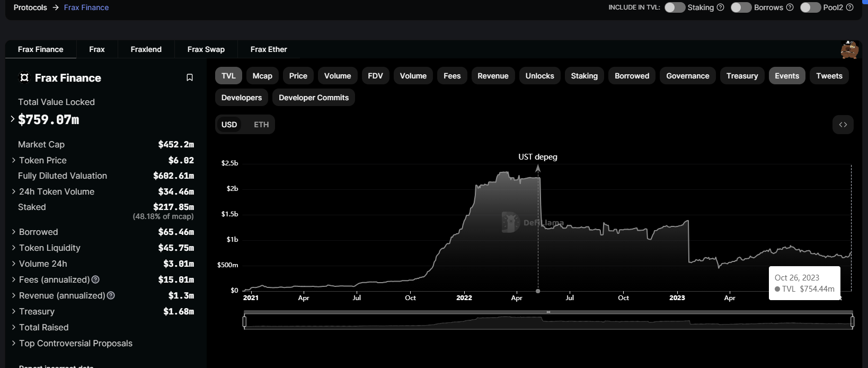Click the Staking help question mark icon
868x368 pixels.
pos(720,7)
